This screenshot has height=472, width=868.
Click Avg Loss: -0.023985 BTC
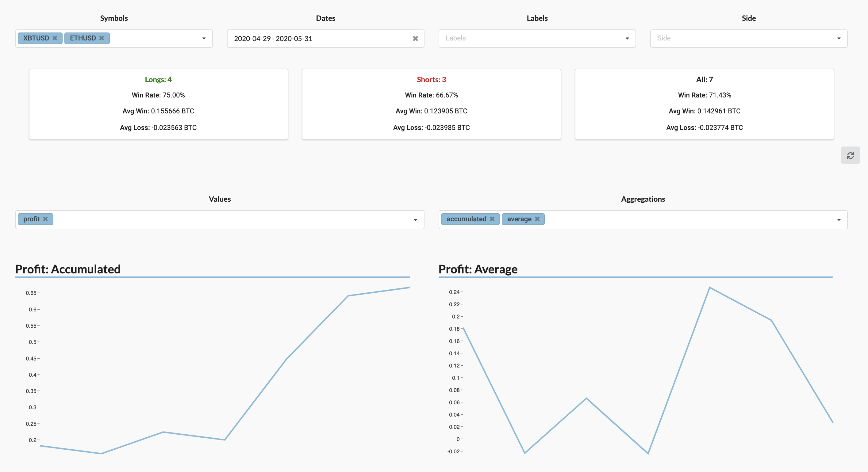[431, 128]
